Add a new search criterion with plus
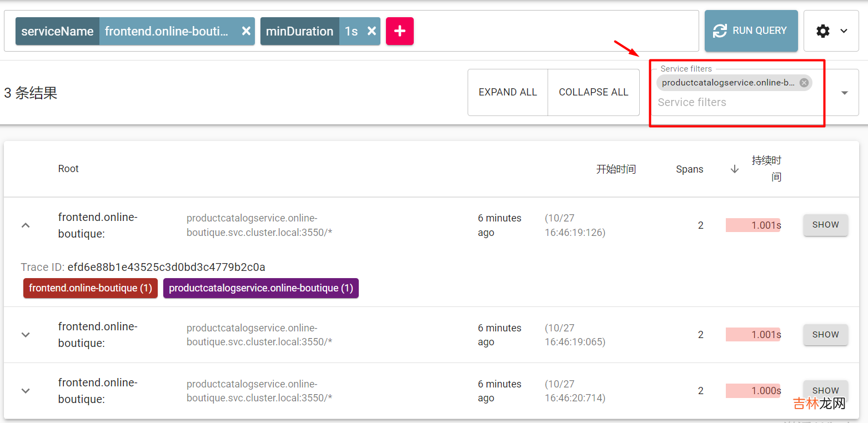This screenshot has width=868, height=423. coord(399,31)
